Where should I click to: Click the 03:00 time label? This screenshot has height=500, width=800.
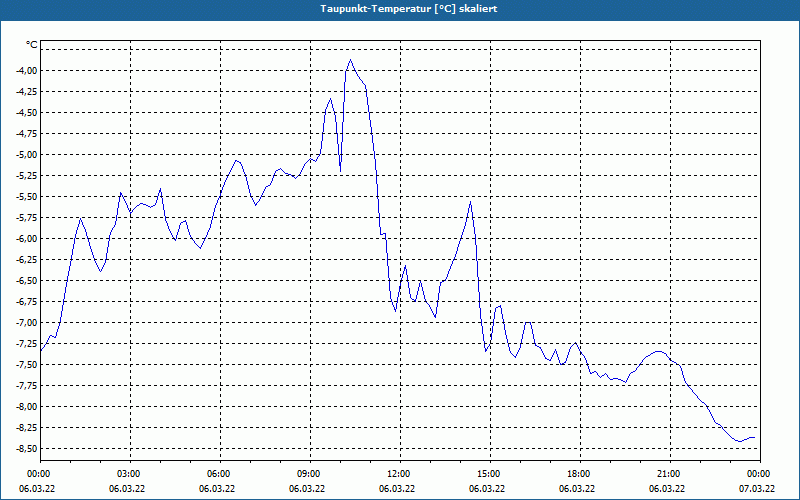pos(131,473)
